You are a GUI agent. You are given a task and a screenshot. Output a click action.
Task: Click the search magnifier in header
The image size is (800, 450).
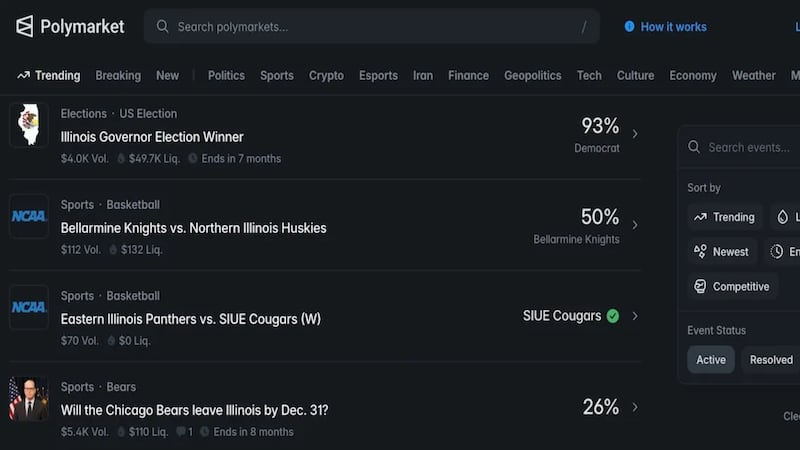[x=162, y=27]
